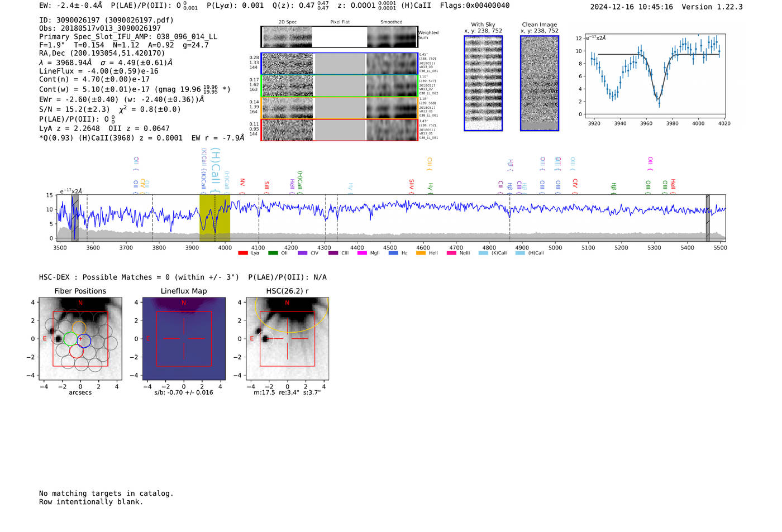The height and width of the screenshot is (532, 782).
Task: Select the With Sky cutout image
Action: click(x=483, y=83)
